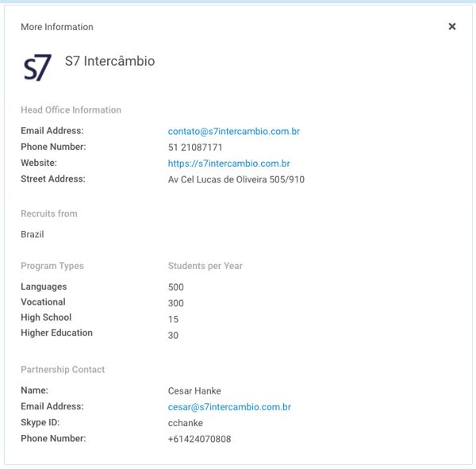Click Partnership Contact section heading

click(x=63, y=369)
